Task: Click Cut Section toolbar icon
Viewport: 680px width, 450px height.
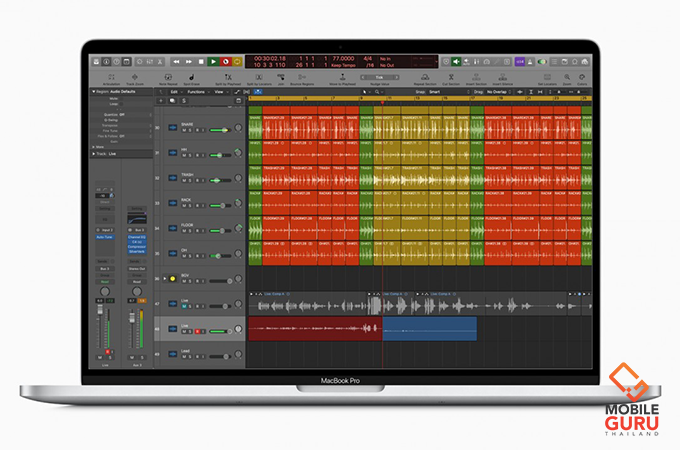Action: [451, 77]
